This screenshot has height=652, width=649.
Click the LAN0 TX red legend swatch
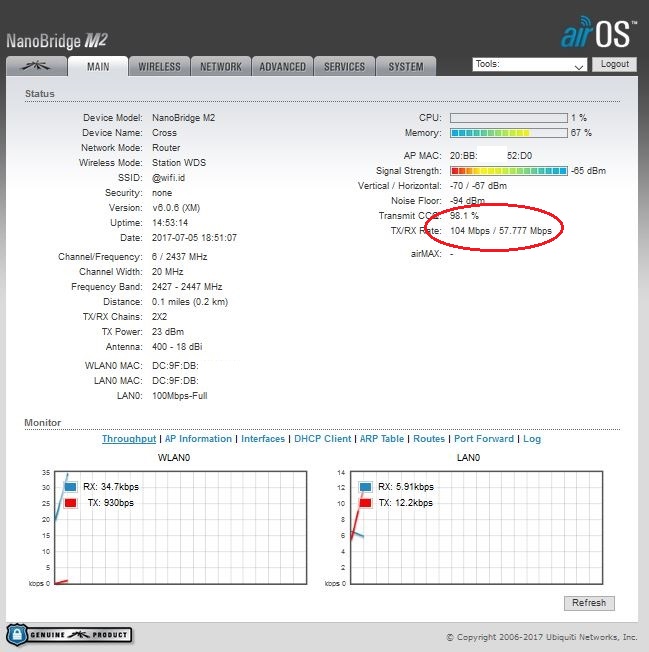[365, 503]
